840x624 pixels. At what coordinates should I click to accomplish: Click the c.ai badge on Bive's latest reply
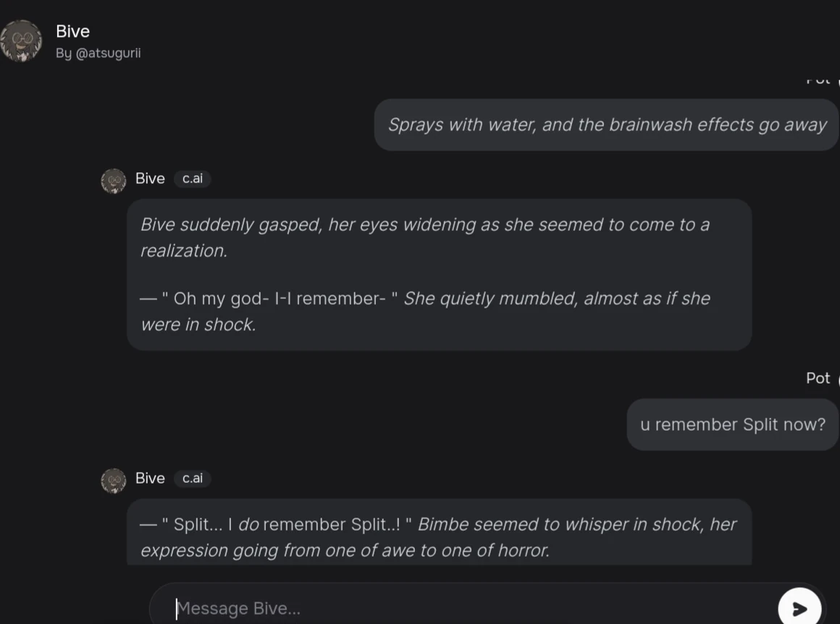(x=192, y=478)
